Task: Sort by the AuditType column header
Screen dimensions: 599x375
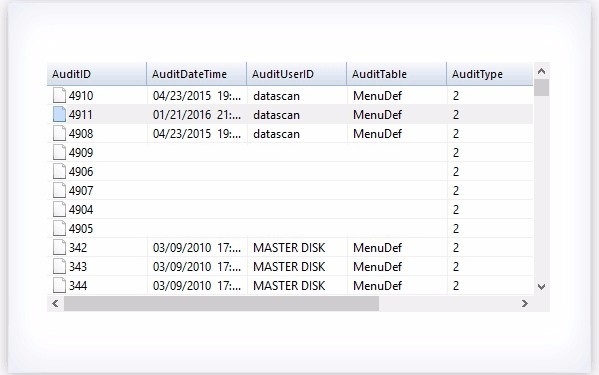Action: pyautogui.click(x=490, y=74)
